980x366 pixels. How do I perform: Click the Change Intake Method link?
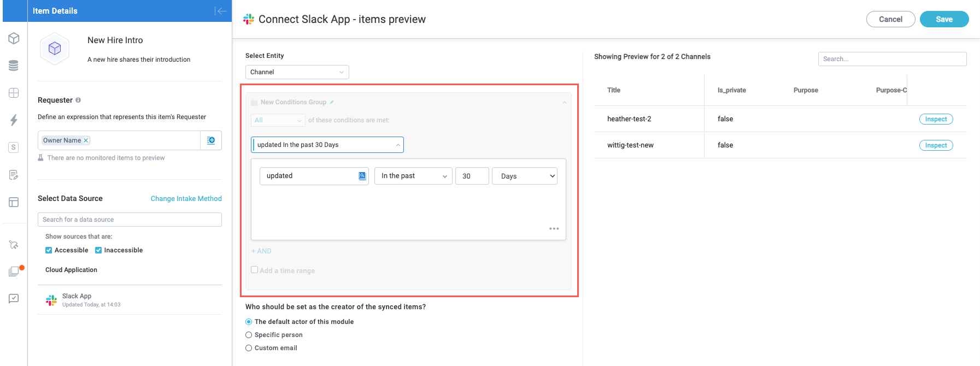(186, 199)
